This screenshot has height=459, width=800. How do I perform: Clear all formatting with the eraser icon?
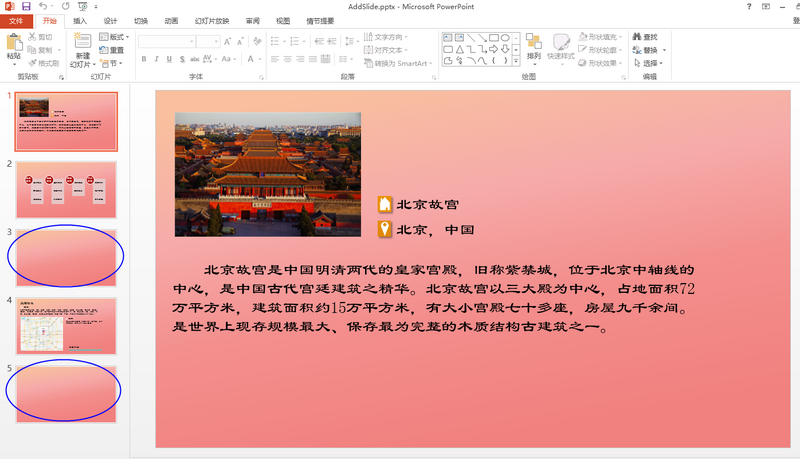click(x=257, y=41)
